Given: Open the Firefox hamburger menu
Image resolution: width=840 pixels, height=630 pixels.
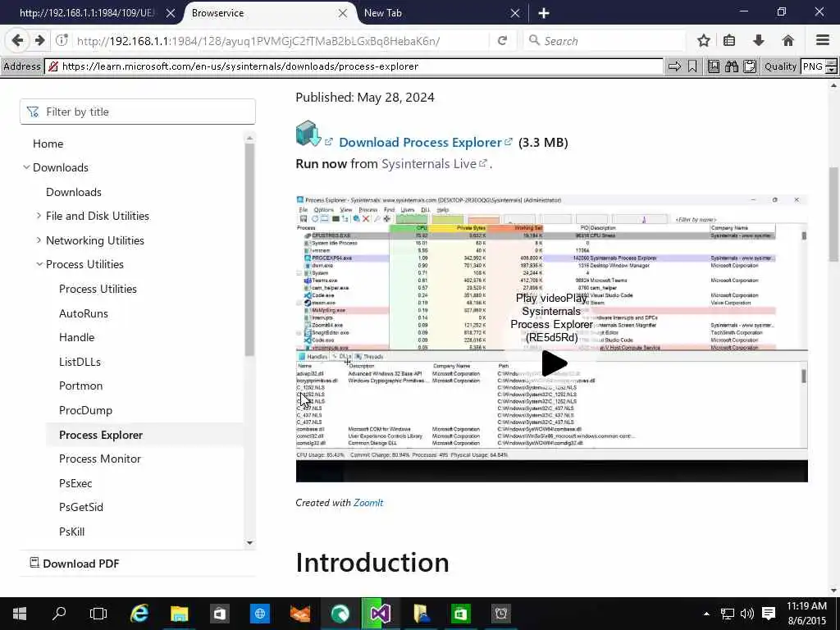Looking at the screenshot, I should point(822,40).
